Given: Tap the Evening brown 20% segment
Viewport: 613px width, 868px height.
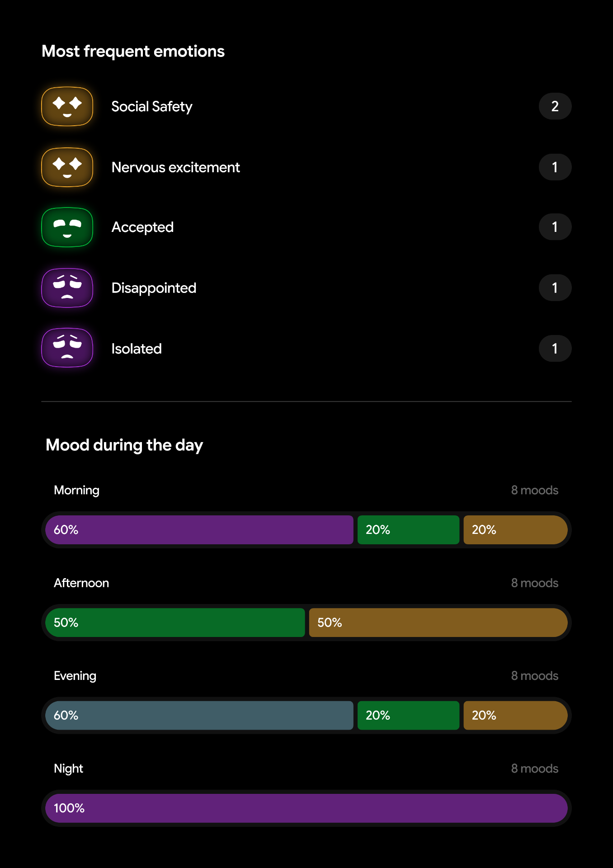Looking at the screenshot, I should point(515,715).
